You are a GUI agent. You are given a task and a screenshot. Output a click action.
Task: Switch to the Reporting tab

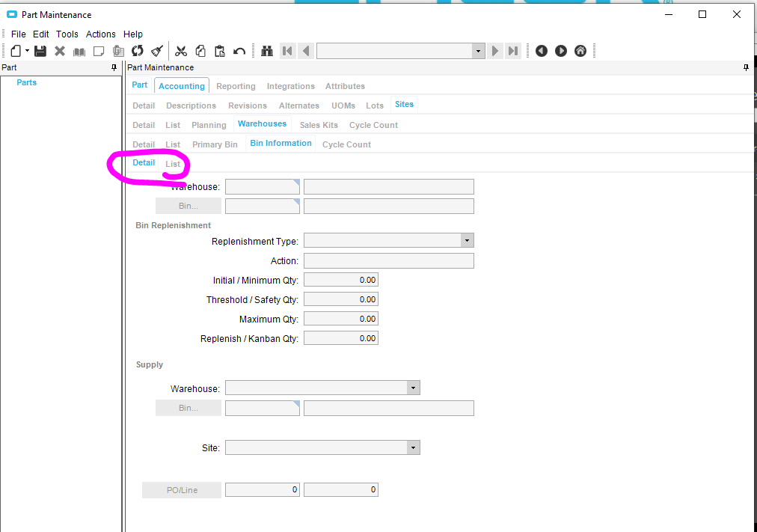[x=236, y=86]
